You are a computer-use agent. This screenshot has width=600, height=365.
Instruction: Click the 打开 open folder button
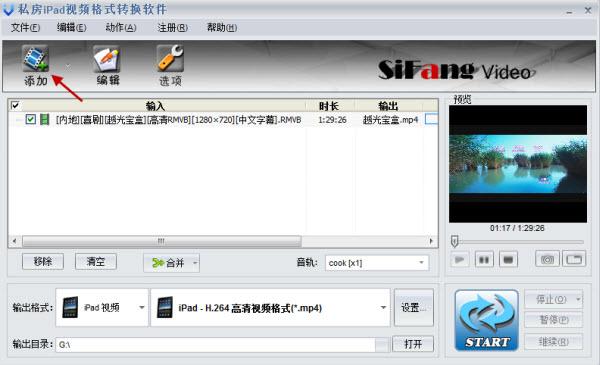point(413,344)
